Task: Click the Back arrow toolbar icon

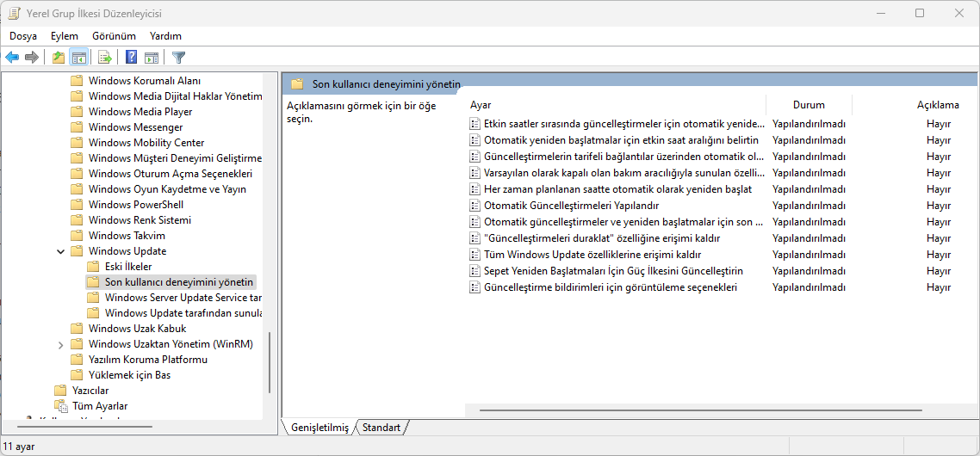Action: pyautogui.click(x=12, y=58)
